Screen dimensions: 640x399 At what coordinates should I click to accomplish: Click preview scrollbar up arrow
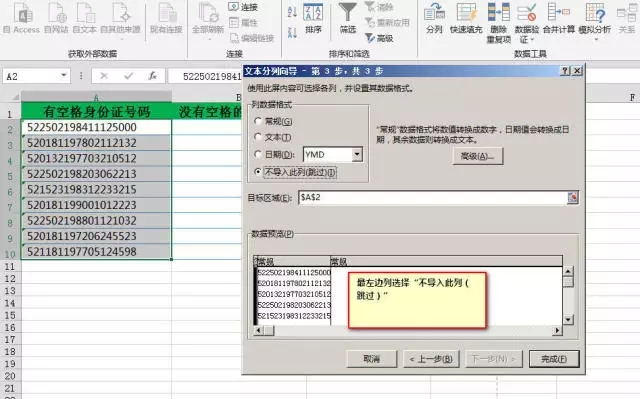568,271
